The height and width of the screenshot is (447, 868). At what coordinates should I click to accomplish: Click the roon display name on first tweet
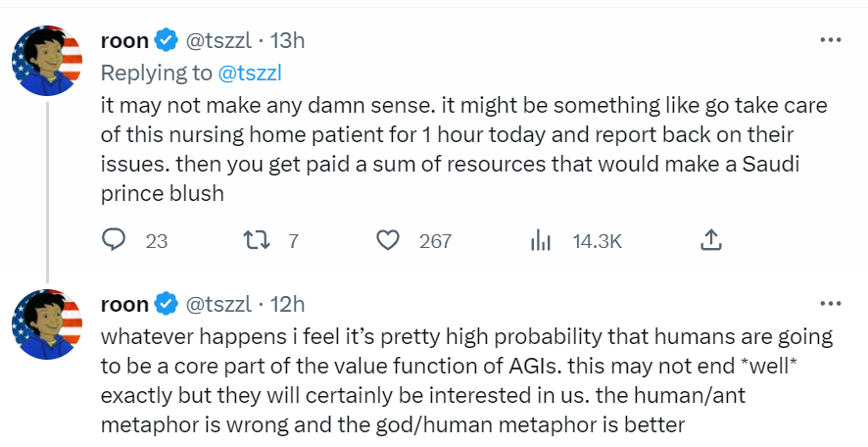125,40
